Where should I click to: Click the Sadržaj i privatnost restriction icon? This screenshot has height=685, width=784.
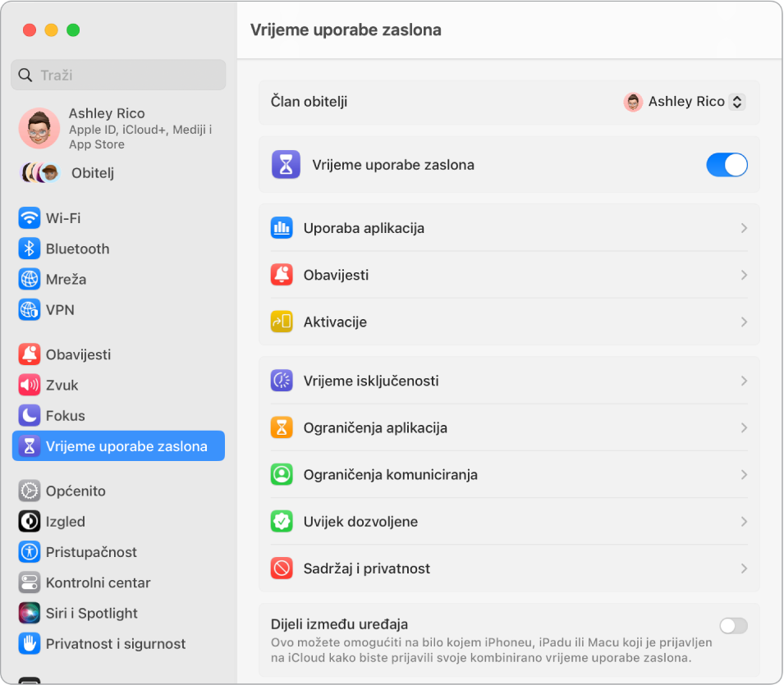click(x=282, y=569)
